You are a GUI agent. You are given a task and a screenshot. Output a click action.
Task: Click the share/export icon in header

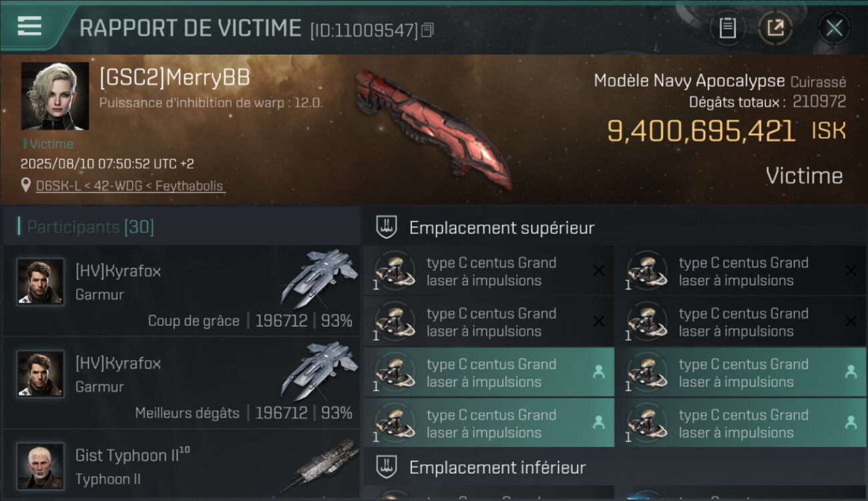click(x=775, y=28)
